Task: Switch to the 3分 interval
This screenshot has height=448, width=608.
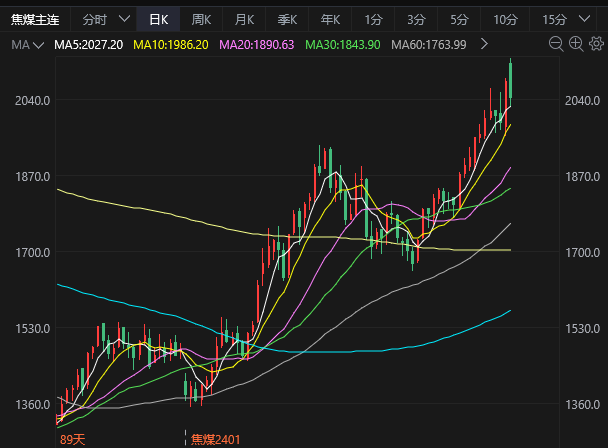Action: coord(416,19)
